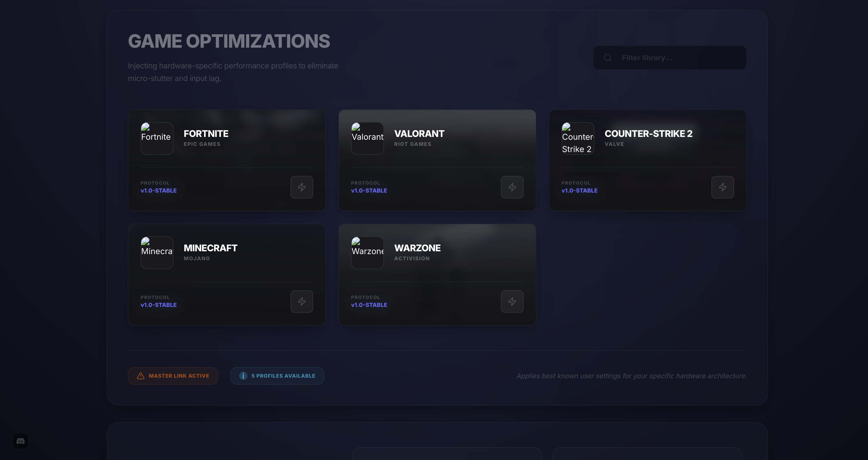Focus the Filter library search field
The image size is (868, 460).
click(670, 58)
